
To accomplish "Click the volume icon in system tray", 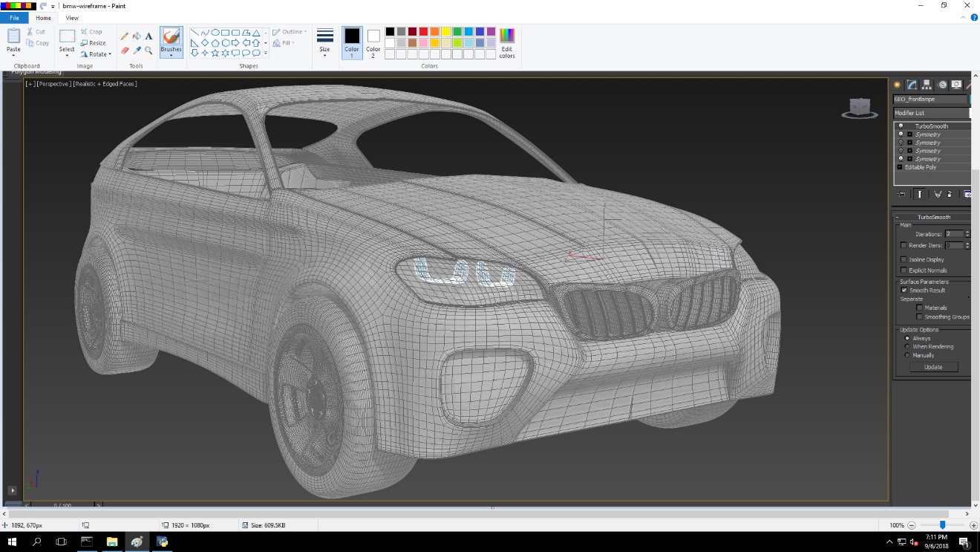I will click(x=914, y=542).
